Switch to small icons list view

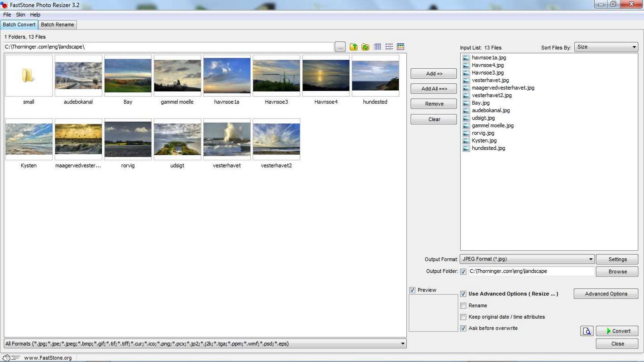pyautogui.click(x=389, y=47)
